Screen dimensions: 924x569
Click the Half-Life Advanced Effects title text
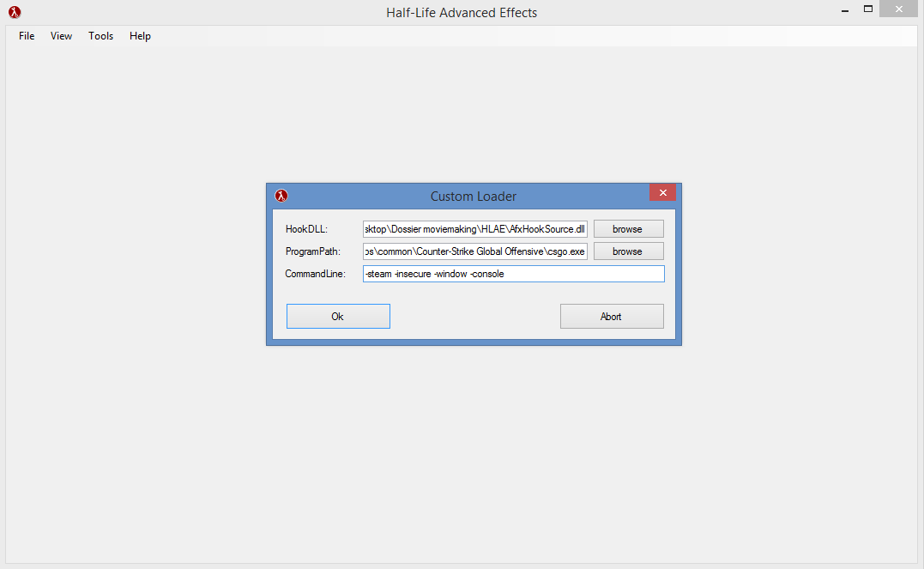(462, 12)
